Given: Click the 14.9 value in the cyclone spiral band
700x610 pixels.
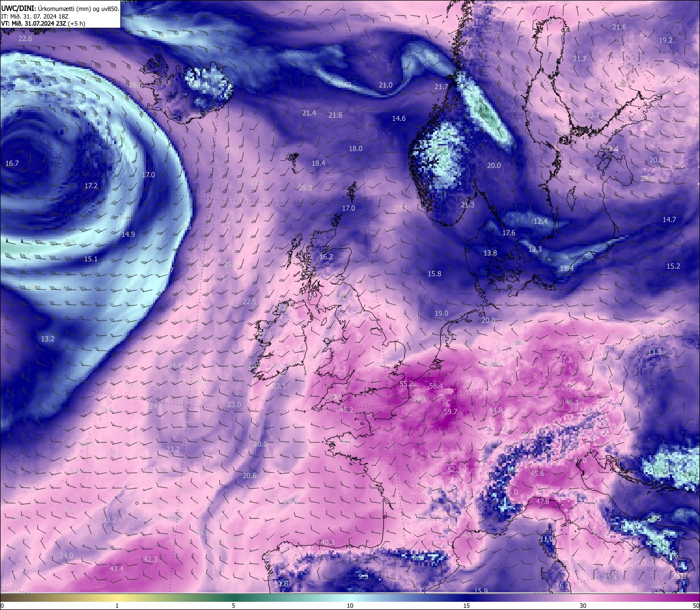Looking at the screenshot, I should tap(128, 235).
